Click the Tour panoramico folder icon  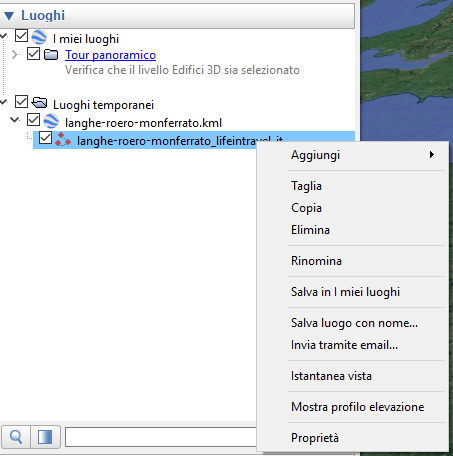tap(51, 54)
